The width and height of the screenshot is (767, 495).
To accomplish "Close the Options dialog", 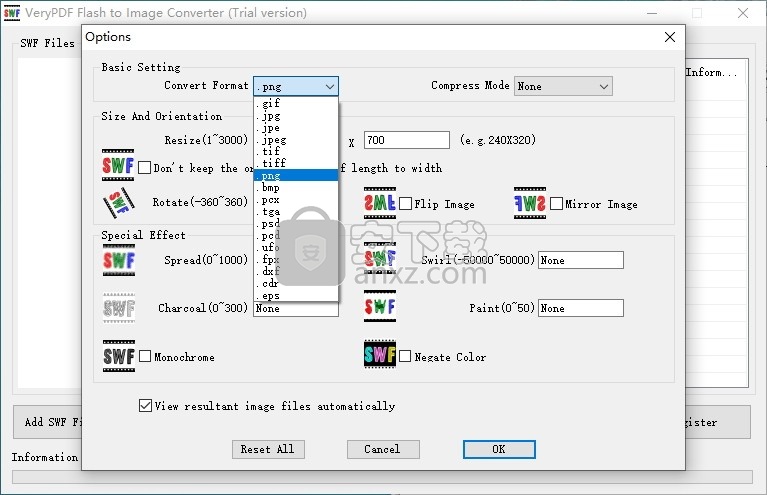I will 670,37.
